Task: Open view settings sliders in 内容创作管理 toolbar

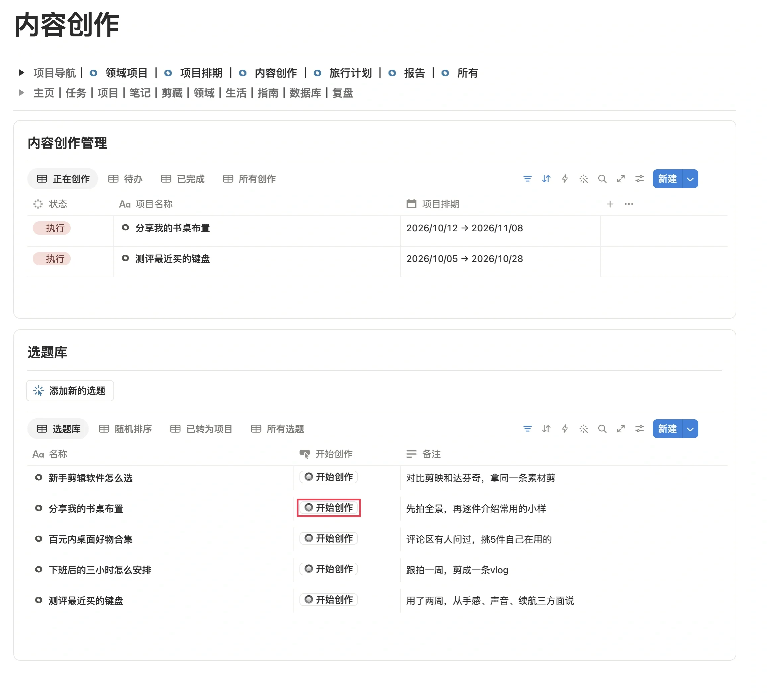Action: [639, 179]
